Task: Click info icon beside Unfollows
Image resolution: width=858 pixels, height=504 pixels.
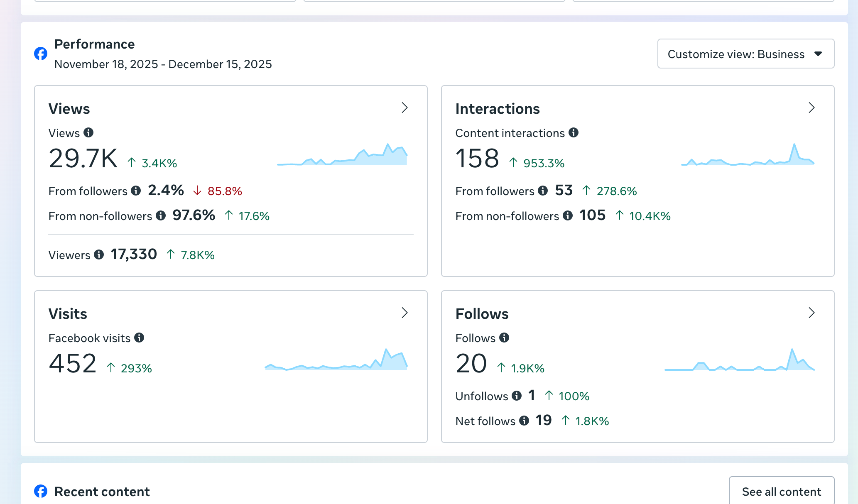Action: pos(517,396)
